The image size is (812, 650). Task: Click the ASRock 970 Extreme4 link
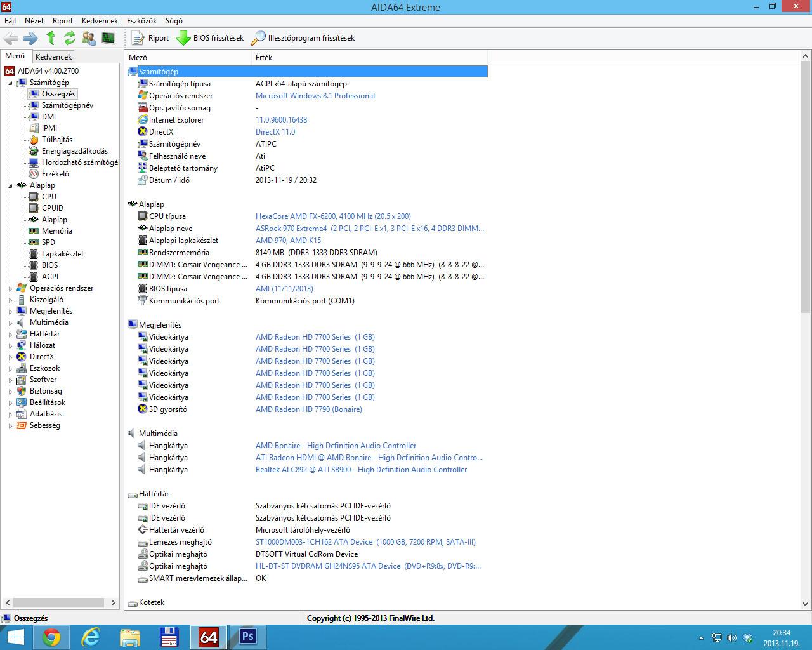point(370,229)
